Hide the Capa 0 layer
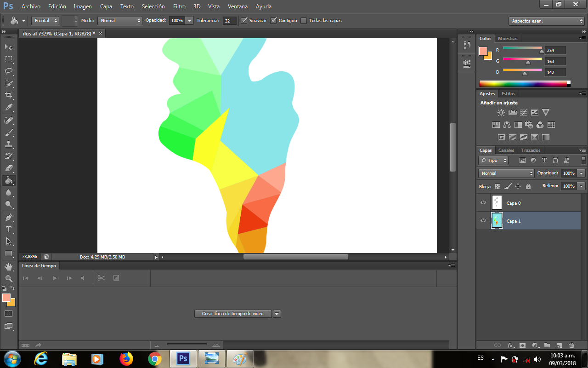 coord(483,203)
